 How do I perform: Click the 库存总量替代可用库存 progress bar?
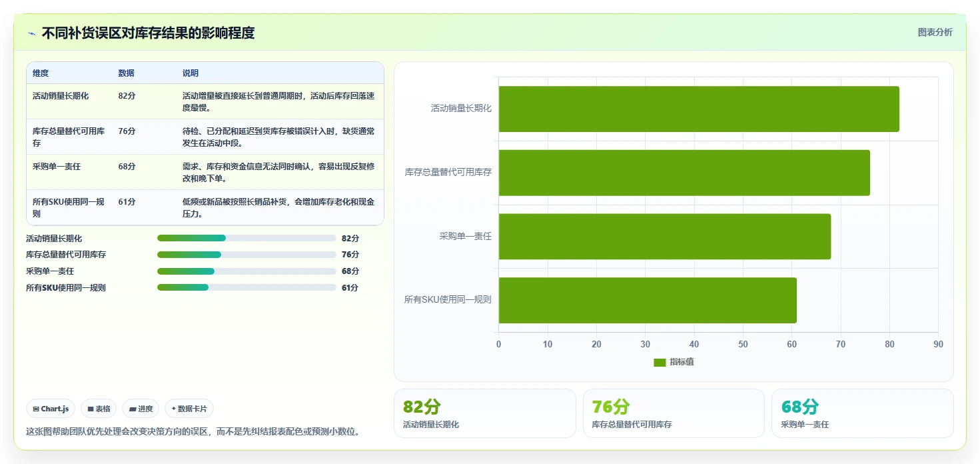(246, 255)
